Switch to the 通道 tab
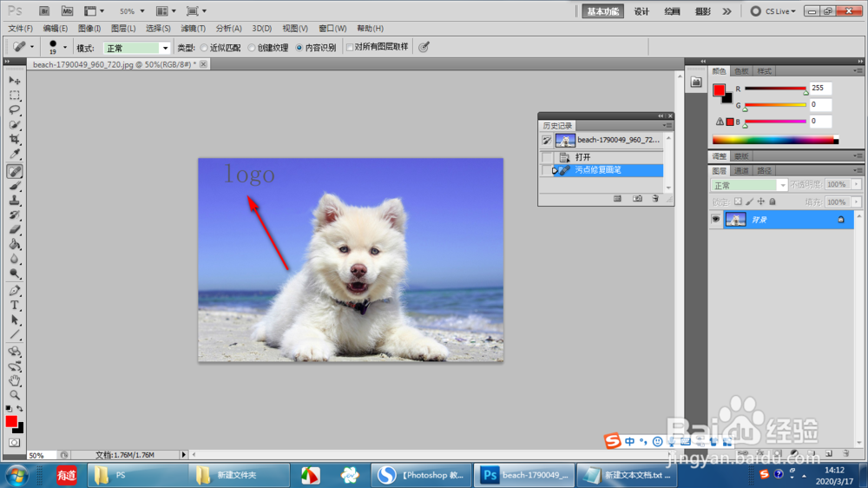 click(741, 171)
